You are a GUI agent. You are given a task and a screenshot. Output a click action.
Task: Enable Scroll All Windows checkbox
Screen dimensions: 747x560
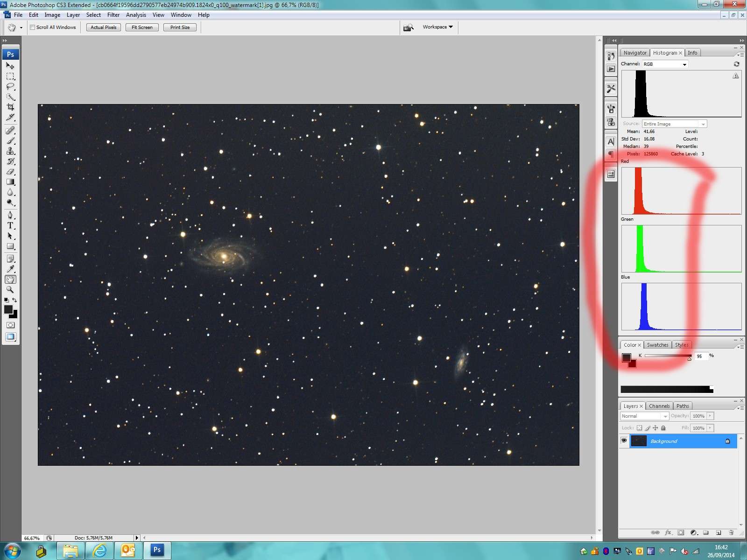tap(33, 28)
